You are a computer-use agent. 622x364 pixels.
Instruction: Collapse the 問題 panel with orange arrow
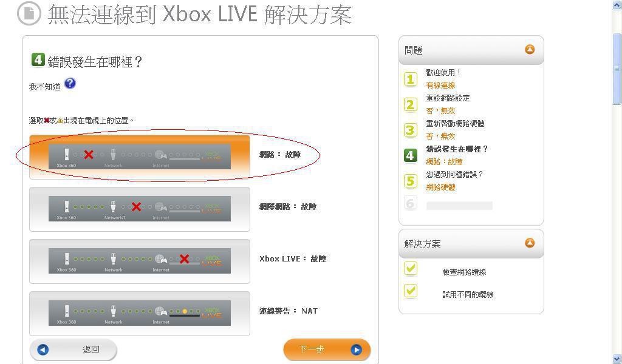click(530, 50)
